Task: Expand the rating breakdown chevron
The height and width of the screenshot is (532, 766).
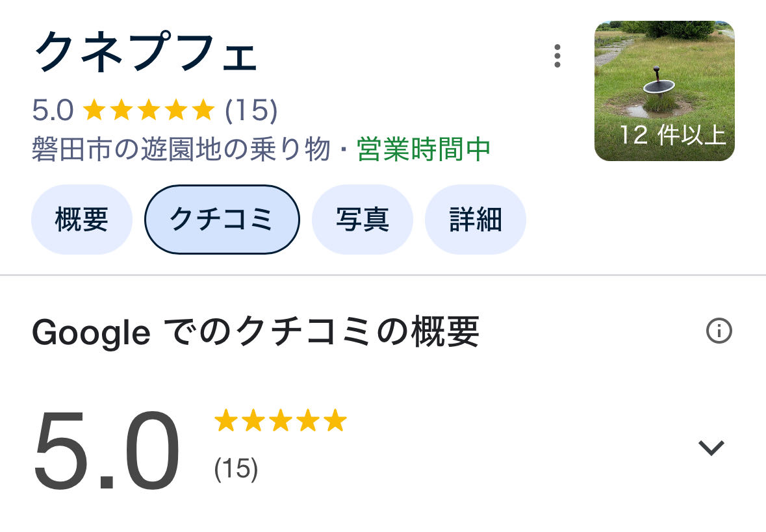Action: 711,448
